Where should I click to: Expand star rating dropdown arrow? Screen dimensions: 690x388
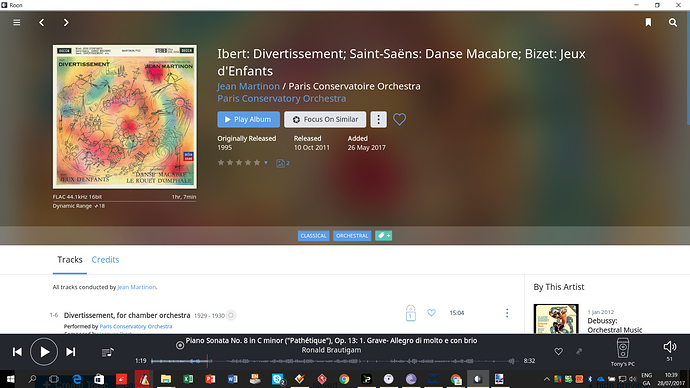pyautogui.click(x=266, y=163)
